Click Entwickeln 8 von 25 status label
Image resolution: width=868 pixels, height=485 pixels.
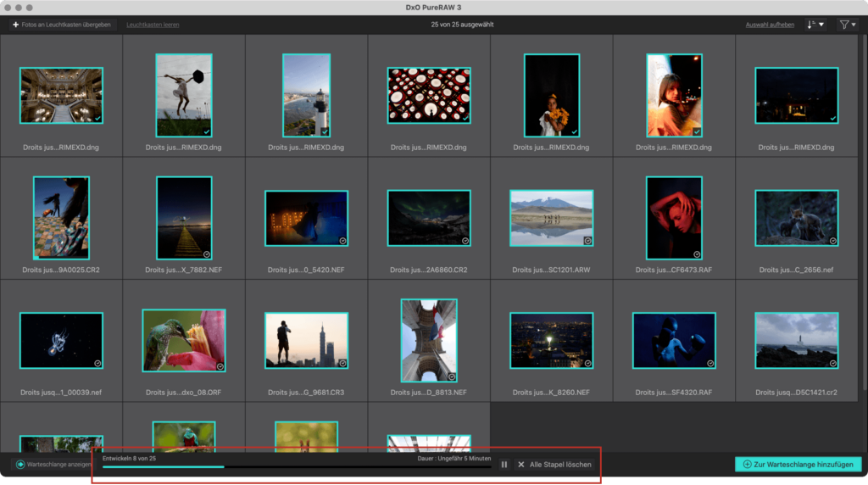pyautogui.click(x=129, y=459)
